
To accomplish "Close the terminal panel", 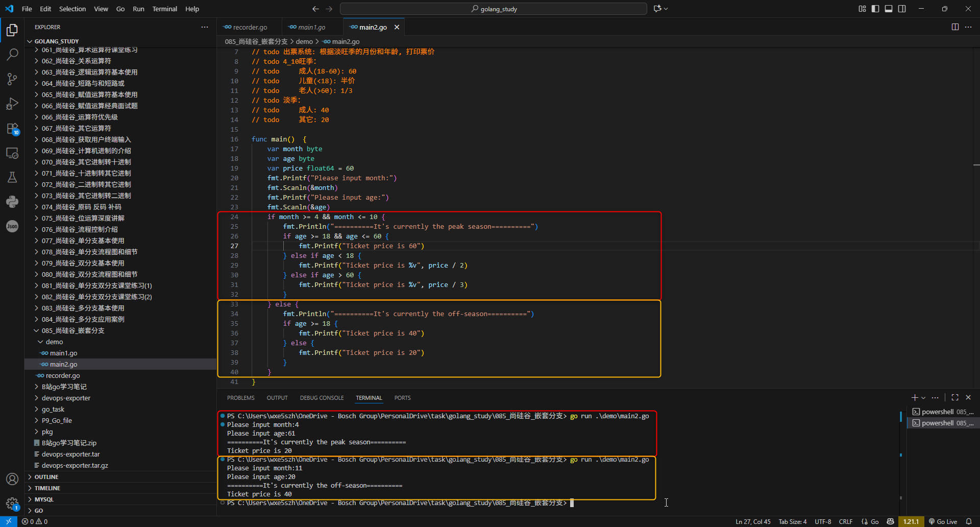I will [x=968, y=397].
